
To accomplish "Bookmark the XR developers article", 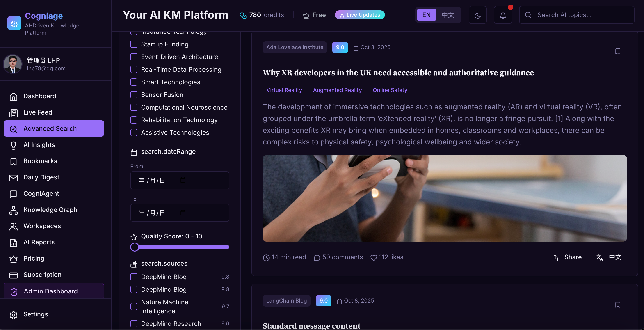I will click(617, 51).
